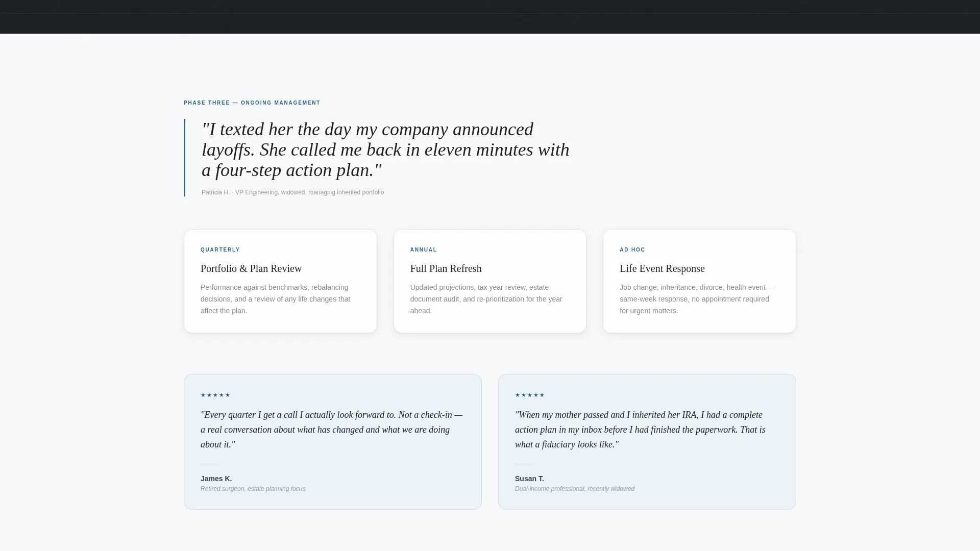Click the 'Full Plan Refresh' heading
Image resolution: width=980 pixels, height=551 pixels.
[446, 268]
